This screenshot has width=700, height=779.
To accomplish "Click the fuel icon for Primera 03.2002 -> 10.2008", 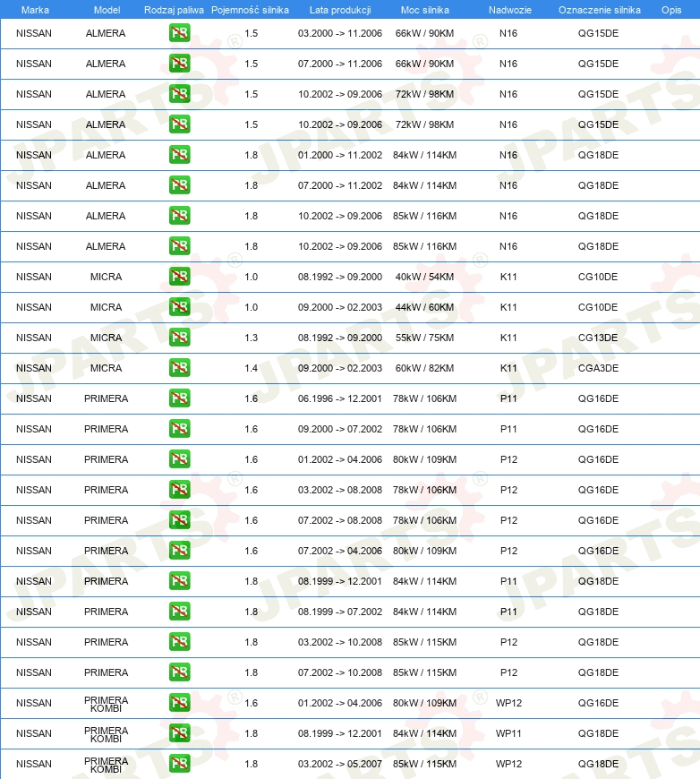I will [x=179, y=642].
